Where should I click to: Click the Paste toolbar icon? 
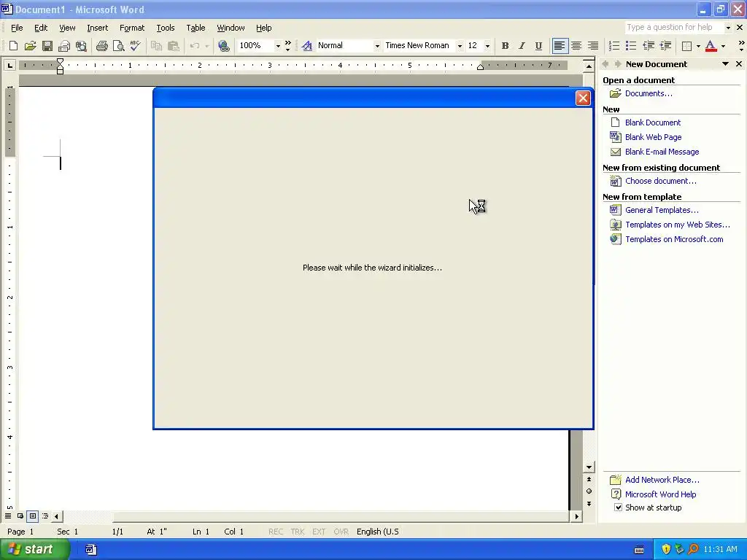(x=174, y=46)
